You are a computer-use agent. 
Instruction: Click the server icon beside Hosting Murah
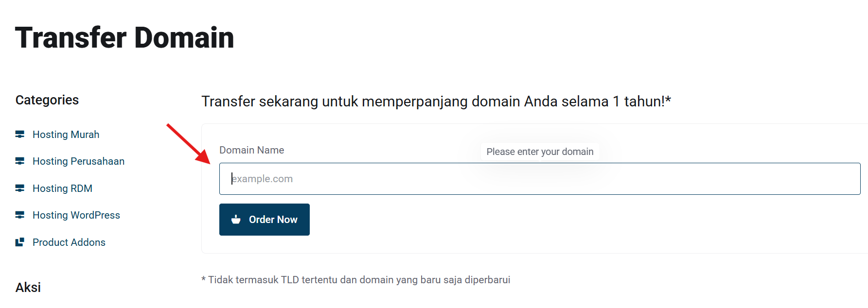coord(20,135)
